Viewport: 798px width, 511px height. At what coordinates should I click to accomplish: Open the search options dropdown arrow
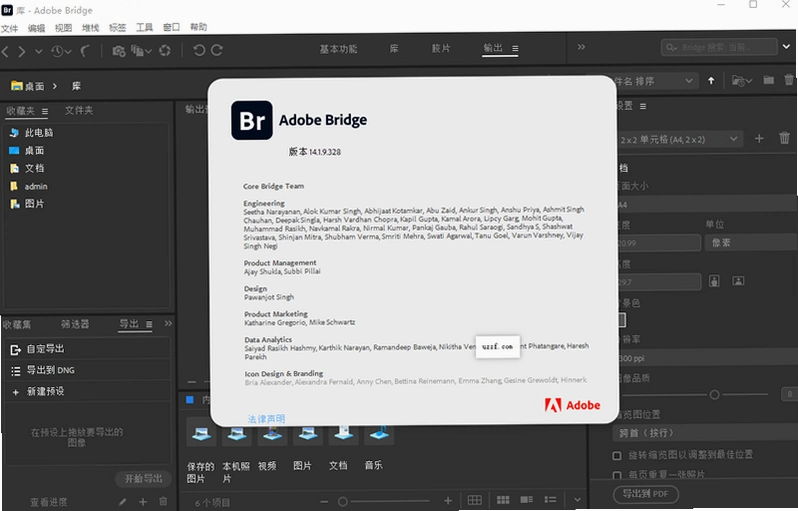pos(786,46)
